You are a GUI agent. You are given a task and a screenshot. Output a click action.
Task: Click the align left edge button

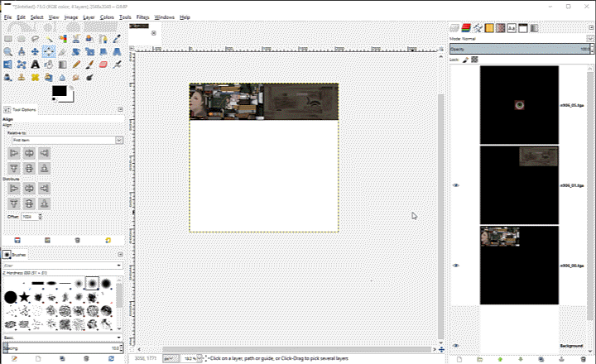pos(14,153)
